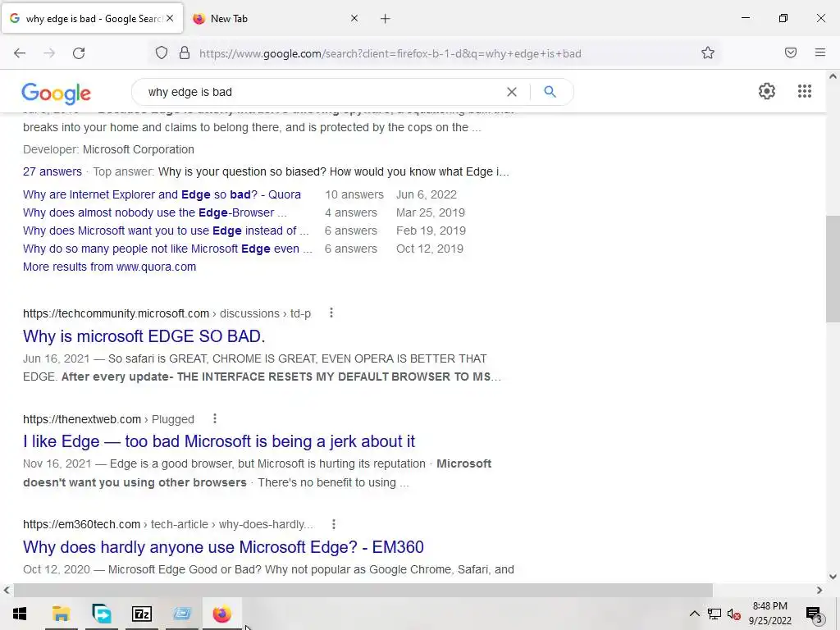Open 'I like Edge — too bad Microsoft' result
Image resolution: width=840 pixels, height=630 pixels.
pyautogui.click(x=218, y=441)
